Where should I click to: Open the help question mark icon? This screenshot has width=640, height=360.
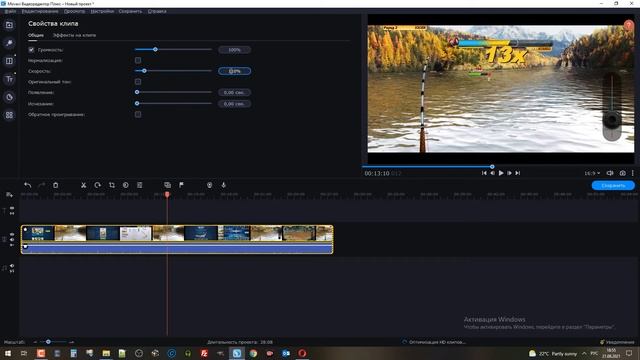click(x=629, y=25)
